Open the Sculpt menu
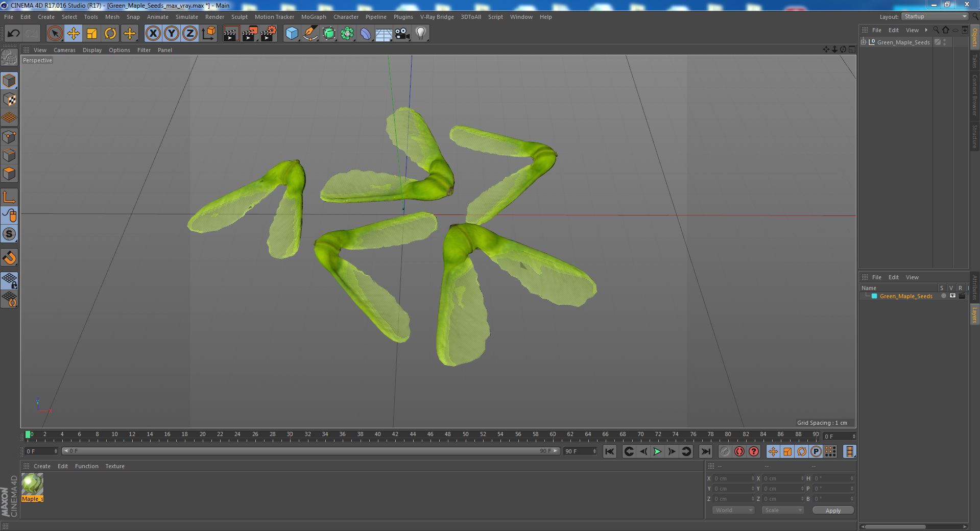The height and width of the screenshot is (531, 980). [239, 17]
